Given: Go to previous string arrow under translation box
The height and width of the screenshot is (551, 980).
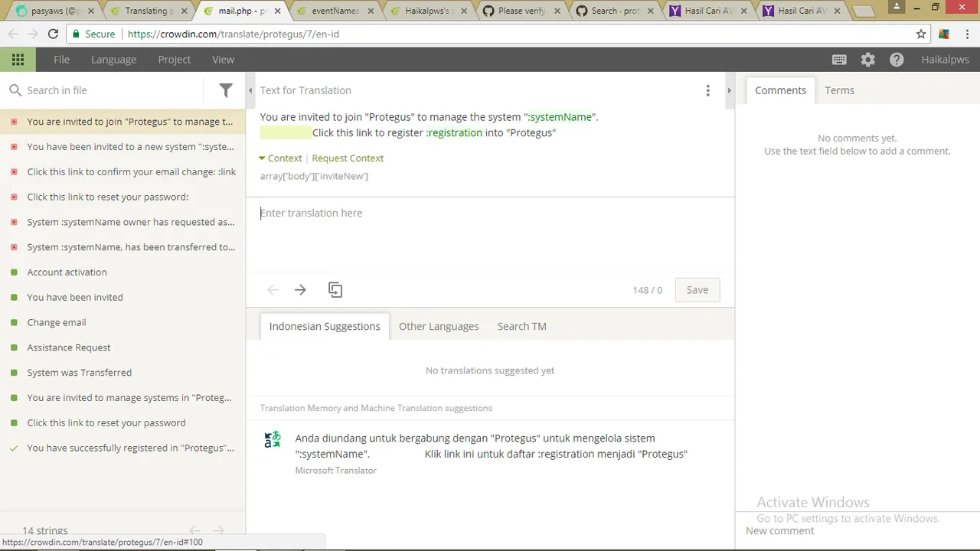Looking at the screenshot, I should click(273, 290).
